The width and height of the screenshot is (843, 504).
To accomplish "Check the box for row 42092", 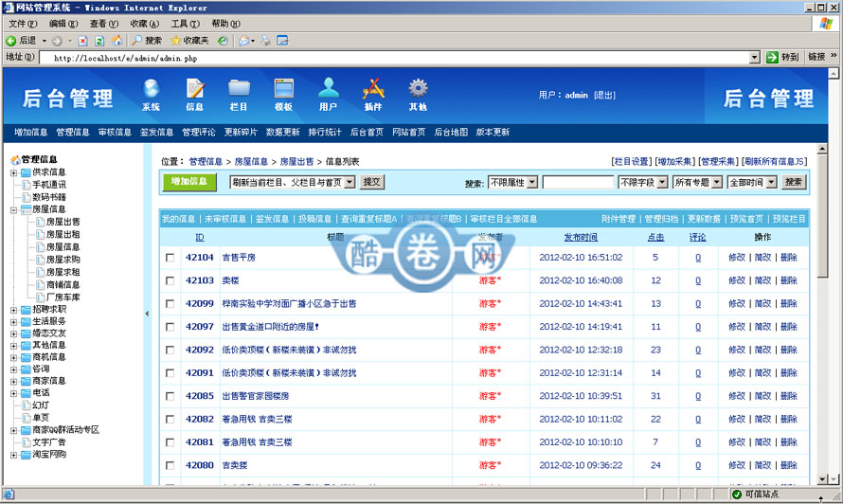I will coord(170,351).
